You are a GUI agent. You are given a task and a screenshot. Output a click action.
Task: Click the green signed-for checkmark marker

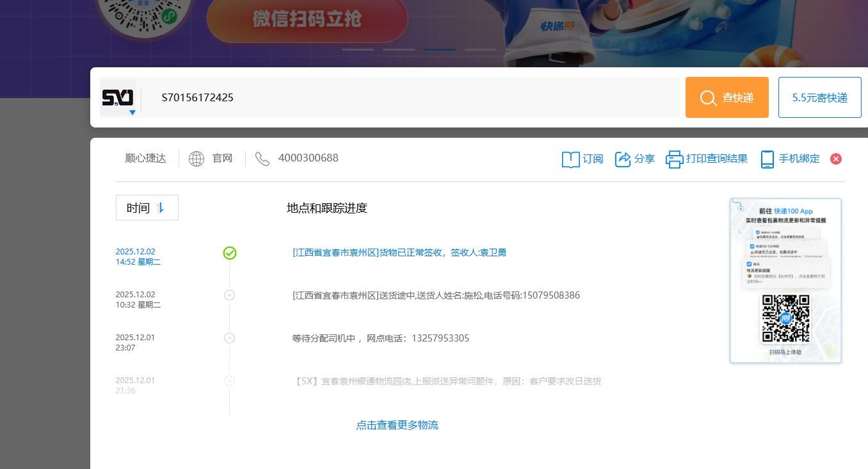[x=230, y=253]
